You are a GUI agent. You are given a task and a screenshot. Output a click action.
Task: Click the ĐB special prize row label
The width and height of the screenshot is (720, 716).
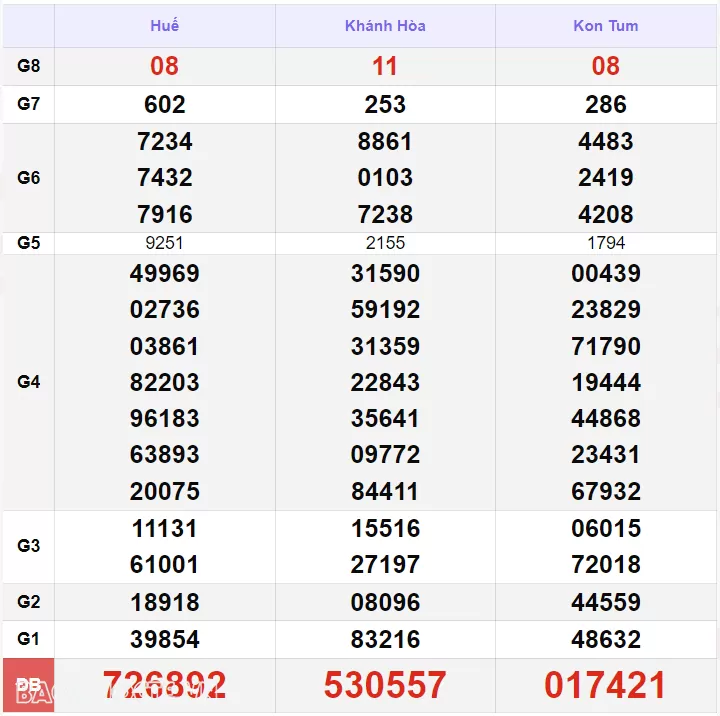pos(29,685)
